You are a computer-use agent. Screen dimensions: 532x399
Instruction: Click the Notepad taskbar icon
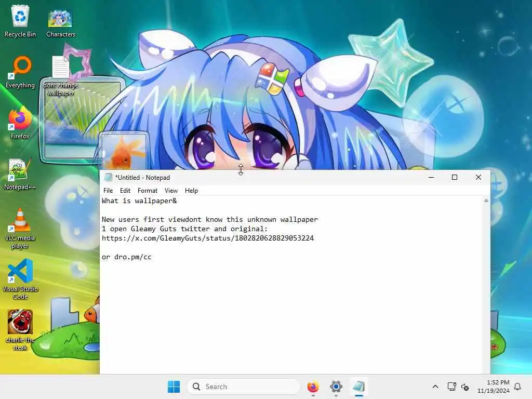[358, 387]
